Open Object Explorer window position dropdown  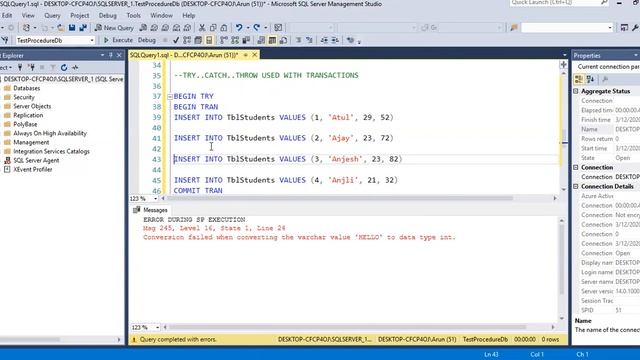click(102, 55)
